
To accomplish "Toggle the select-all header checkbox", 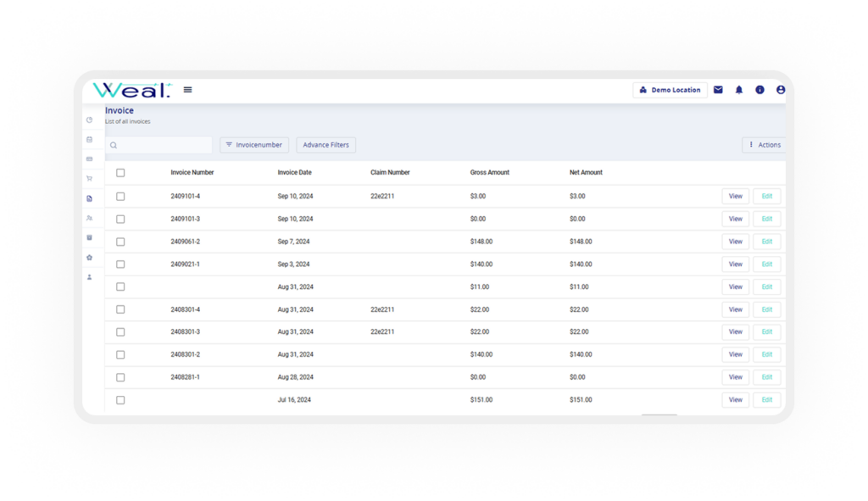I will pyautogui.click(x=120, y=173).
